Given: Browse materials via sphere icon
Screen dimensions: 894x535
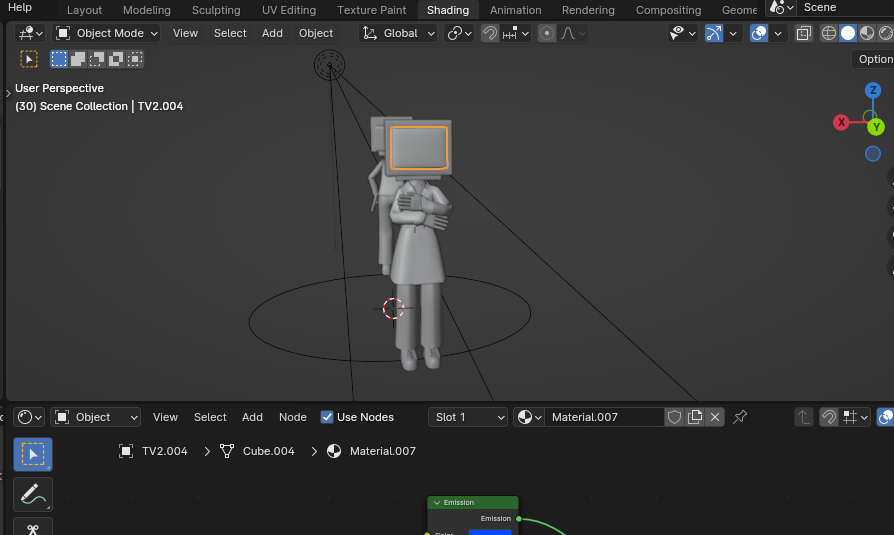Looking at the screenshot, I should point(529,417).
